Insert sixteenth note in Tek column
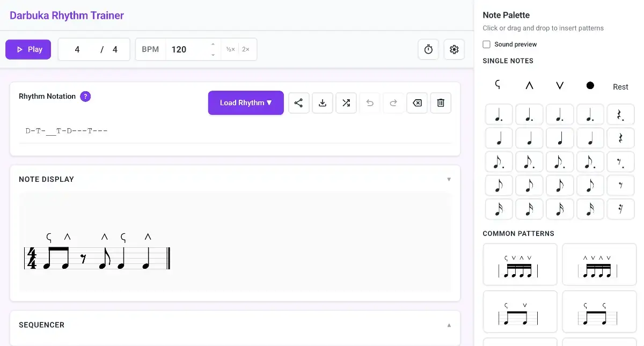Viewport: 644px width, 346px height. 529,209
